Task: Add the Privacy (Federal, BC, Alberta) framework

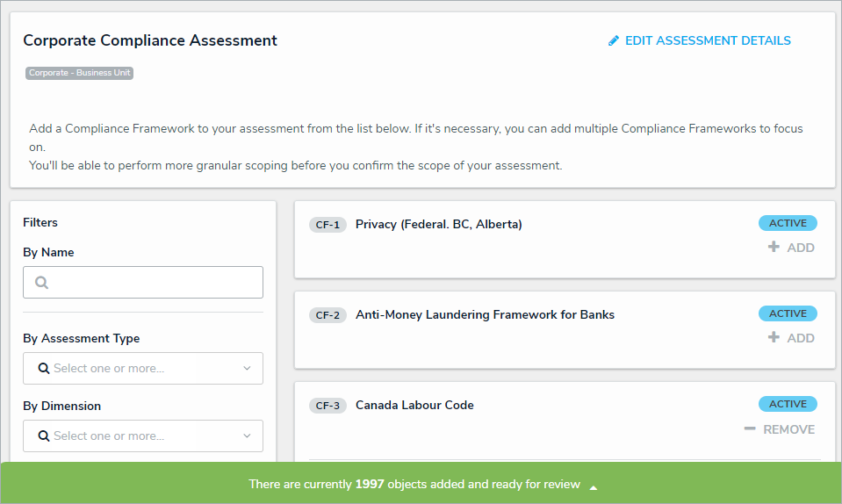Action: point(792,248)
